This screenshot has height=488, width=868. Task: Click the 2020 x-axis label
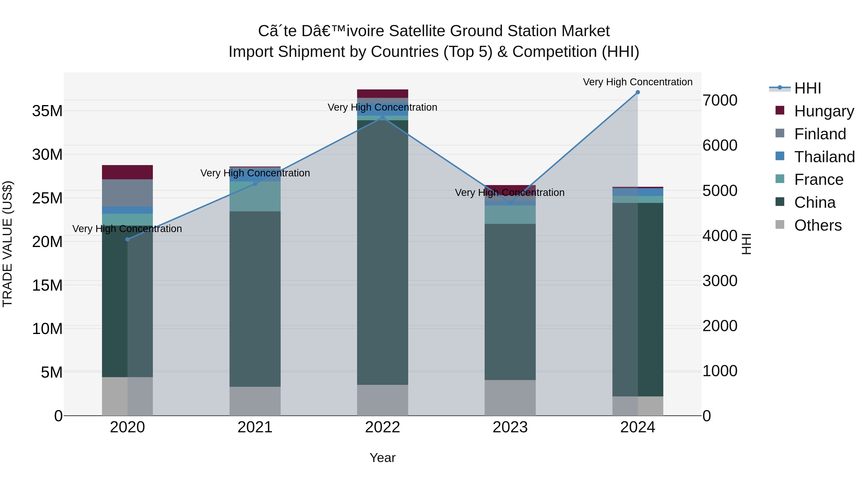pos(127,427)
